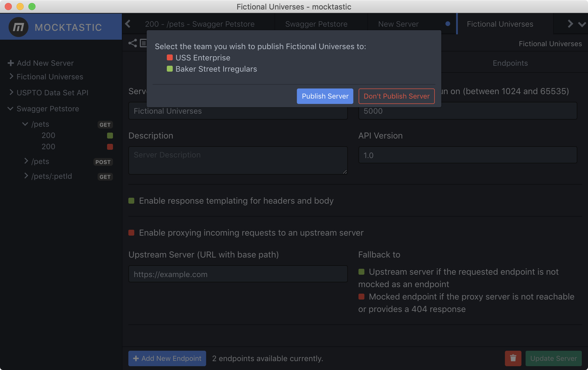Click the Server Description text area
Image resolution: width=588 pixels, height=370 pixels.
click(x=238, y=160)
